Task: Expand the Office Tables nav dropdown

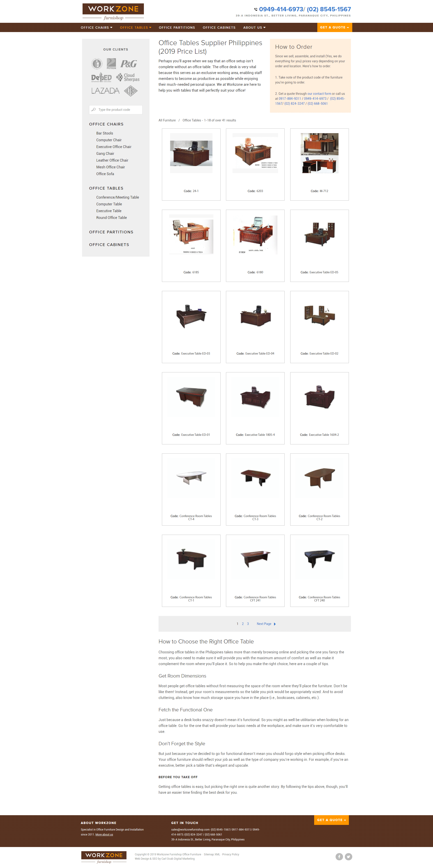Action: (136, 28)
